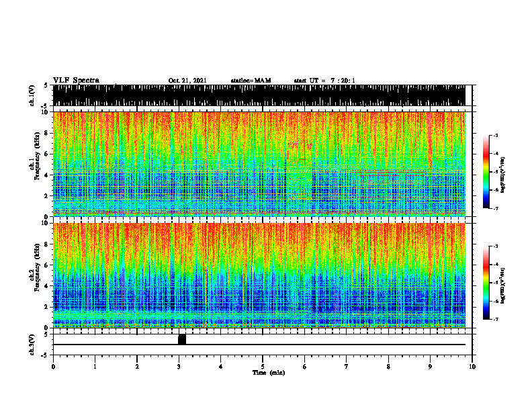Select the date 'Oct. 21, 2021'
The image size is (532, 411).
click(187, 81)
